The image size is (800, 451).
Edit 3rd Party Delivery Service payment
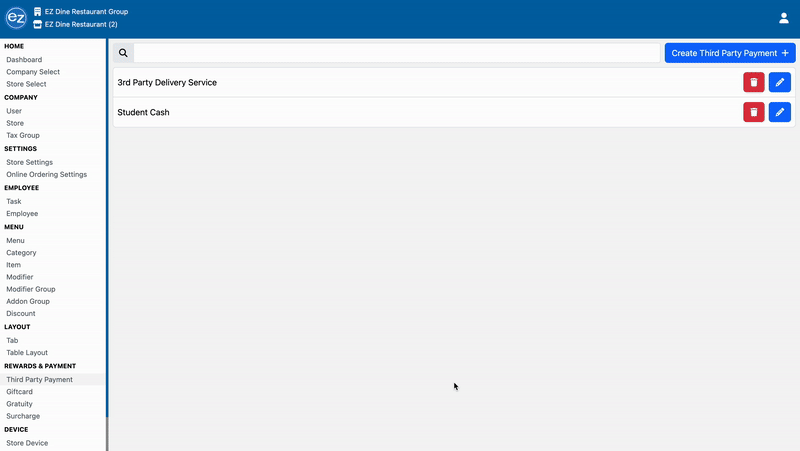[x=780, y=82]
